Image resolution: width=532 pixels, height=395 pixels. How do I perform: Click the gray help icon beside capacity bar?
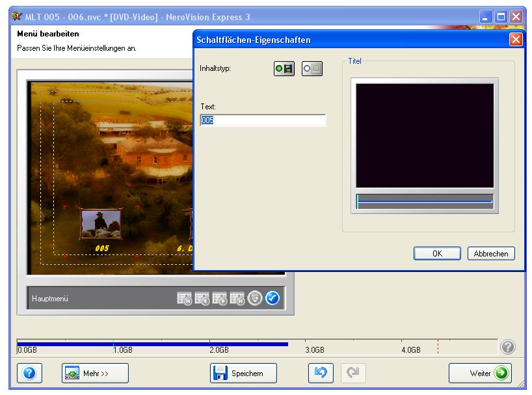(508, 347)
